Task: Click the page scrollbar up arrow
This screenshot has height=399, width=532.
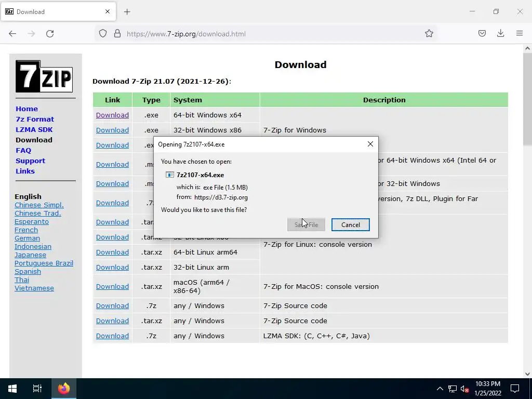Action: (527, 48)
